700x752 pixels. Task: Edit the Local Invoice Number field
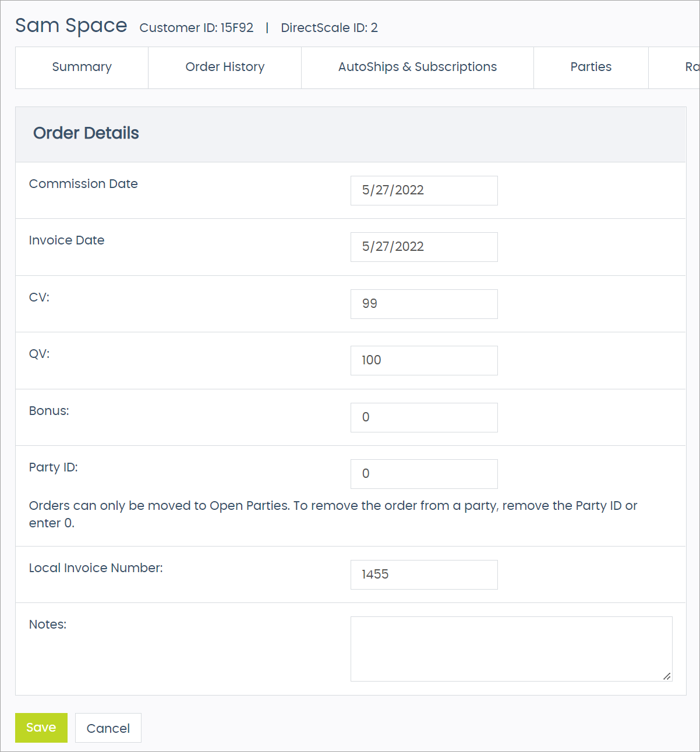pos(424,574)
